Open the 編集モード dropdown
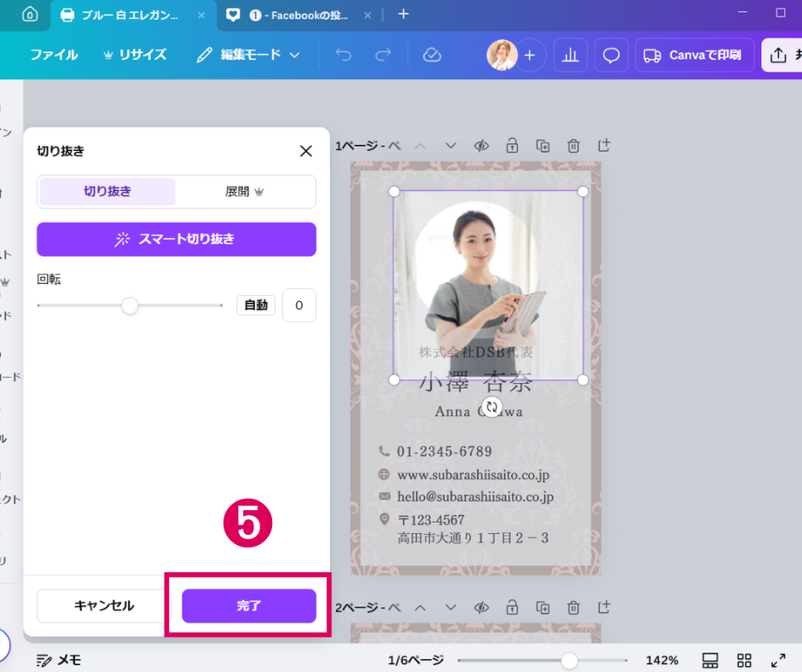 click(248, 55)
